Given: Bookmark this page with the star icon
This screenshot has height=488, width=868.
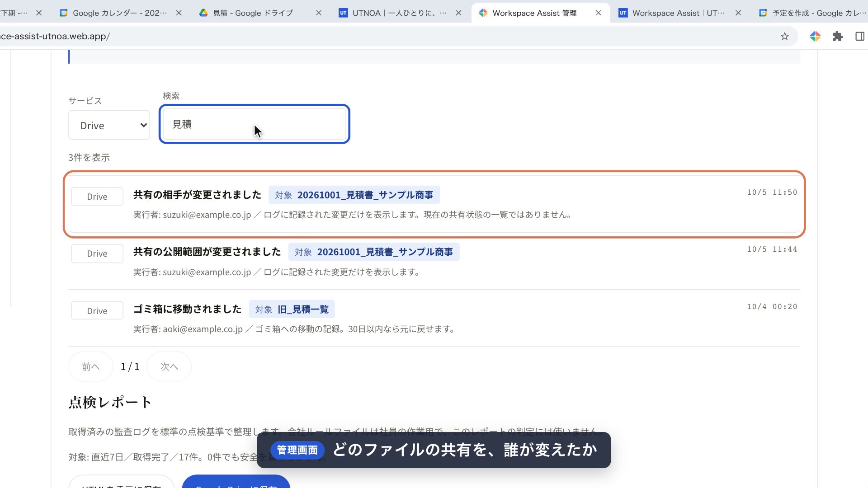Looking at the screenshot, I should tap(784, 37).
